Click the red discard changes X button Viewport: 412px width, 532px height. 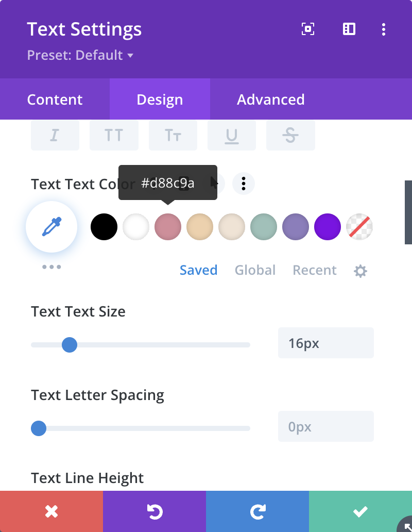coord(51,511)
